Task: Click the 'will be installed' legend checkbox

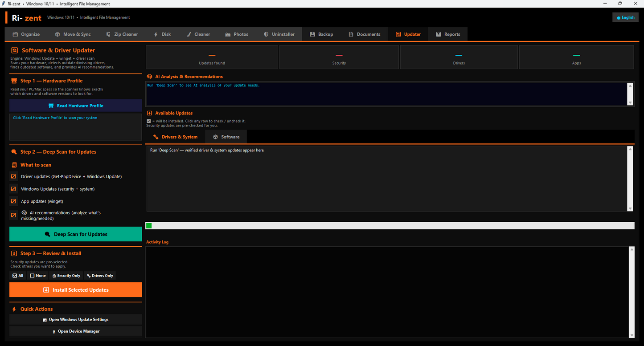Action: (x=149, y=121)
